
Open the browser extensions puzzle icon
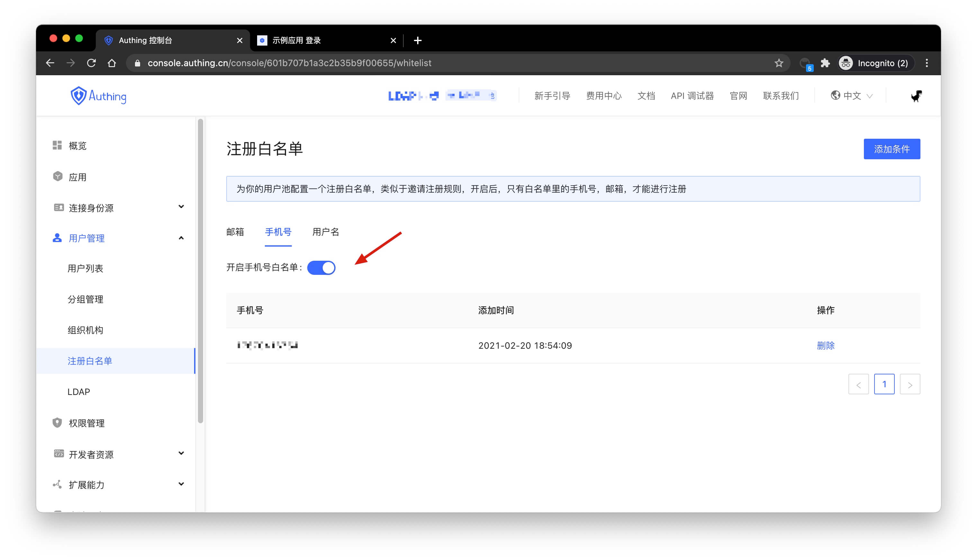(x=825, y=63)
